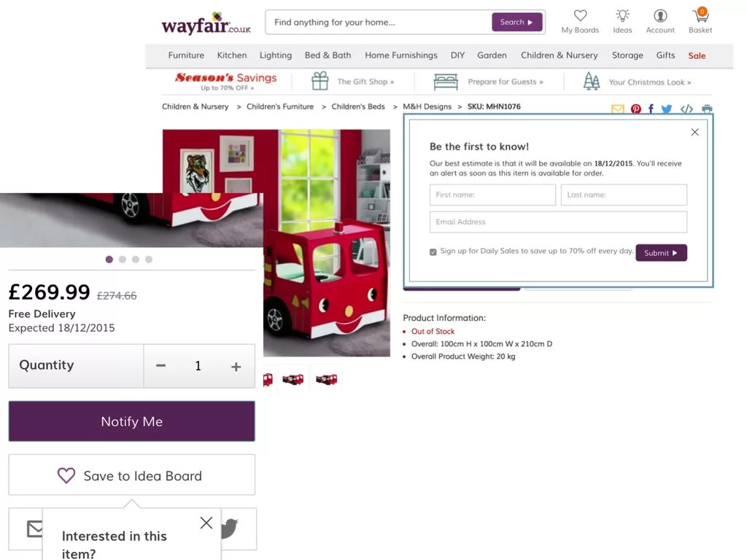Click the First name field
The width and height of the screenshot is (747, 560).
(x=492, y=195)
